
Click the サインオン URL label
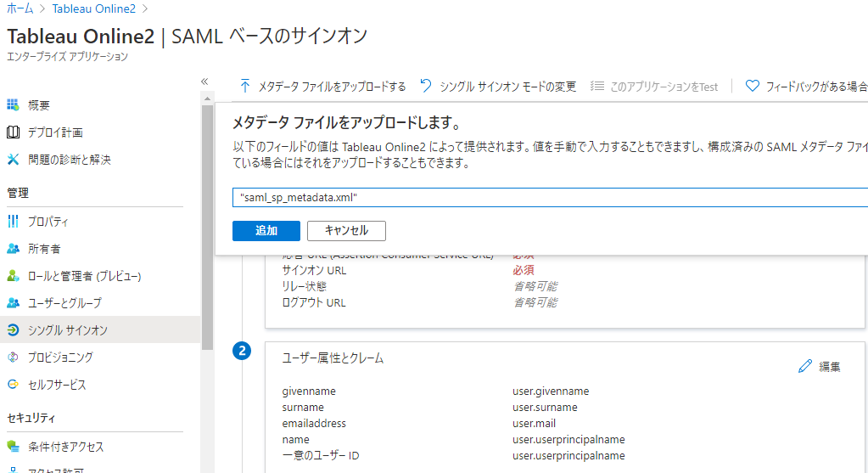point(314,270)
